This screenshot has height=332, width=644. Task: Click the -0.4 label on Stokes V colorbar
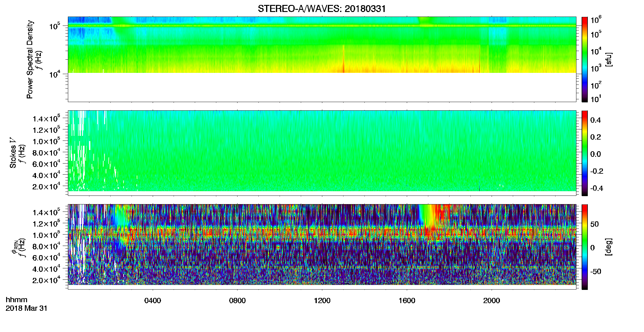pyautogui.click(x=596, y=188)
